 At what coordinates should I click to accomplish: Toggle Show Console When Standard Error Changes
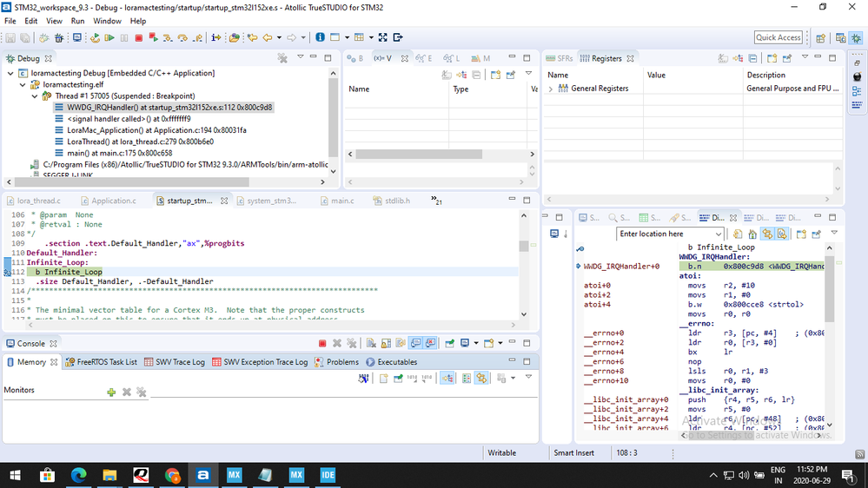point(430,344)
